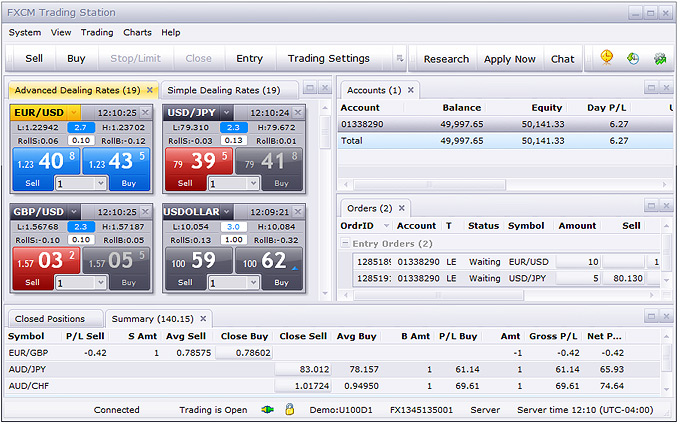Open the USD/JPY symbol dropdown

pos(226,113)
